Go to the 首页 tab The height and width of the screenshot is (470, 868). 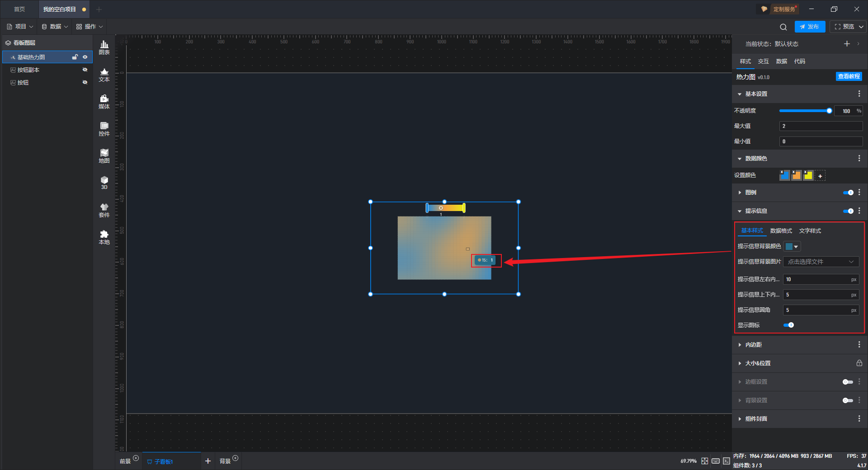[x=19, y=9]
